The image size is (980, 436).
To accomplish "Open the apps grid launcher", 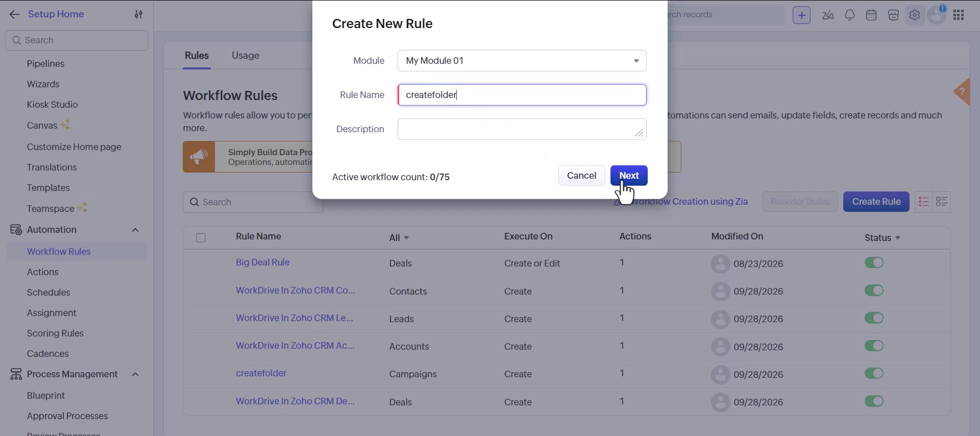I will (959, 15).
